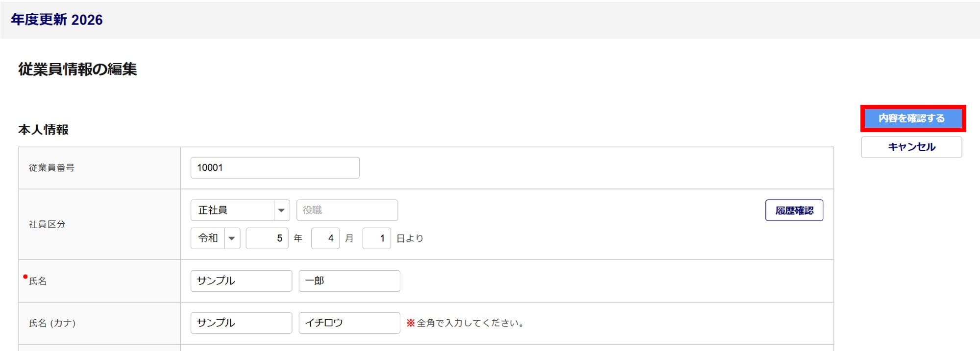Select the day field before 日より
The image size is (980, 351).
coord(376,238)
